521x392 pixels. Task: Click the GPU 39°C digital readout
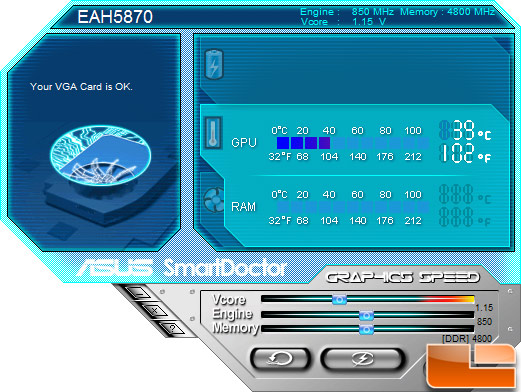click(x=465, y=130)
